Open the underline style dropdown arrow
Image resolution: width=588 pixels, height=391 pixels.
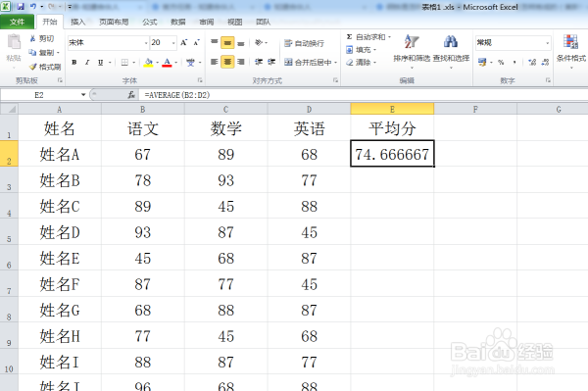(x=110, y=63)
